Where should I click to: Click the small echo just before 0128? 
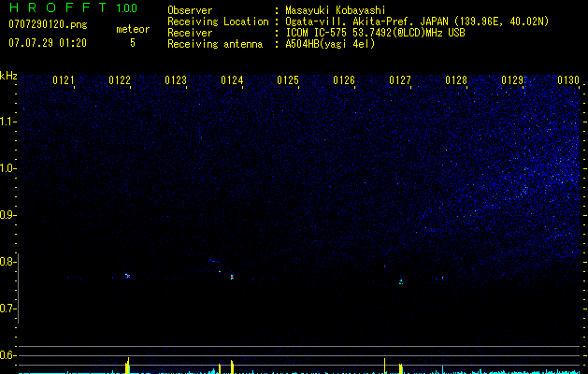442,278
